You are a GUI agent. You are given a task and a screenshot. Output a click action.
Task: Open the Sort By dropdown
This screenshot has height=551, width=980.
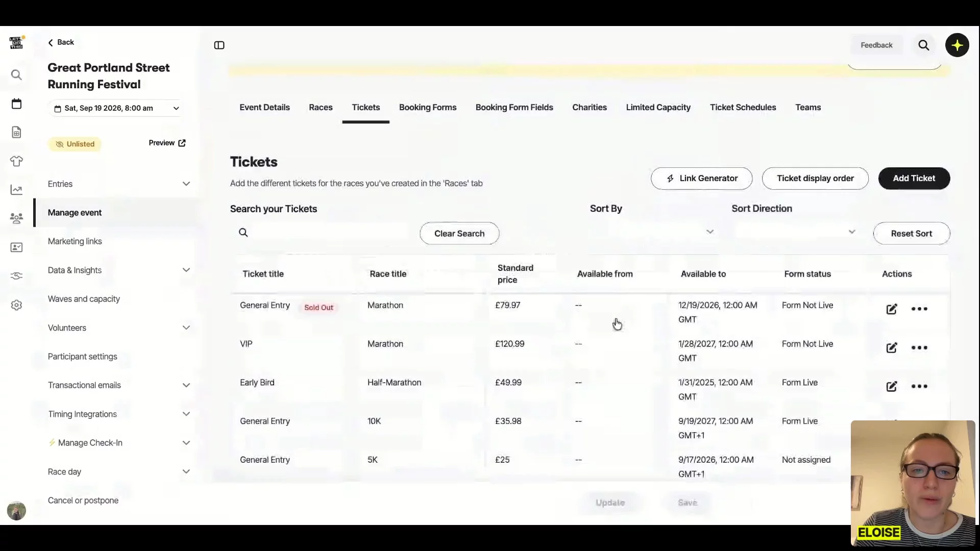652,232
